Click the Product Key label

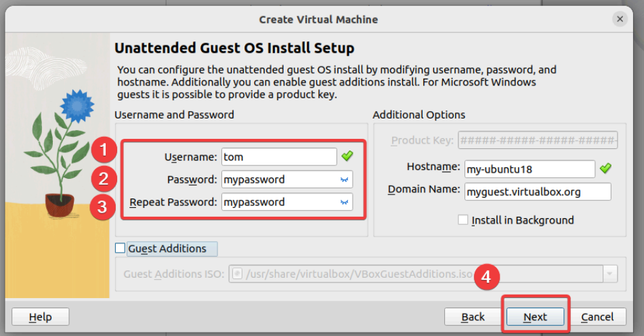(x=422, y=140)
